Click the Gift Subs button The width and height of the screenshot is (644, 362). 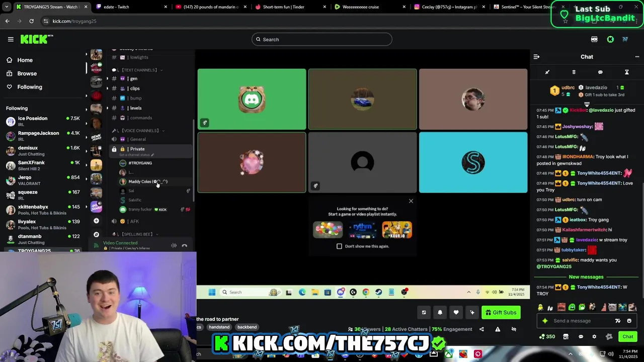point(501,312)
